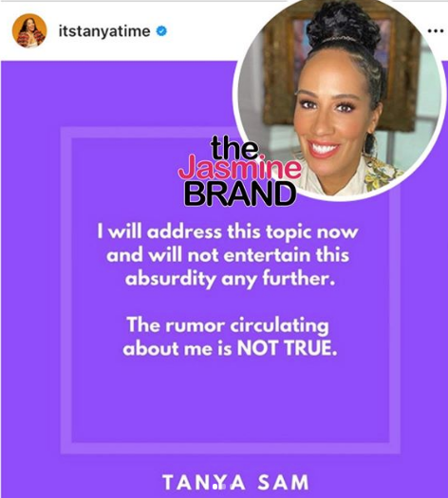Select the first white carousel dot

pos(215,487)
